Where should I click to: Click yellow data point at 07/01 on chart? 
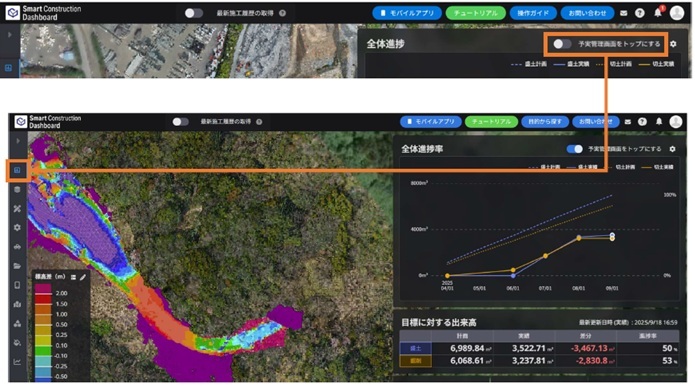[x=546, y=256]
